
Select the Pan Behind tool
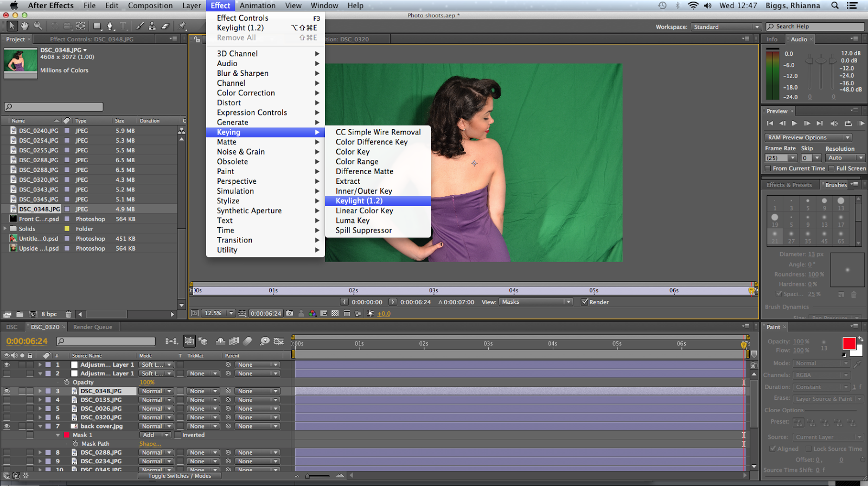pyautogui.click(x=80, y=26)
